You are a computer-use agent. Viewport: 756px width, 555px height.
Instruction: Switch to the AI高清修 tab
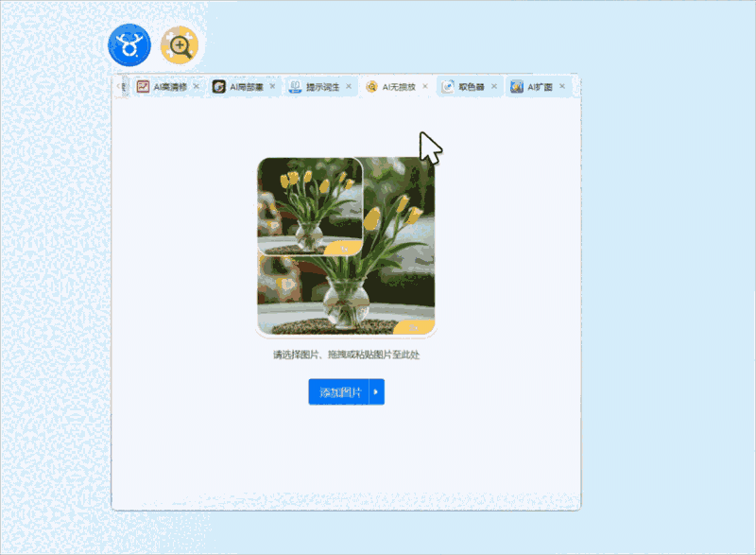click(170, 87)
